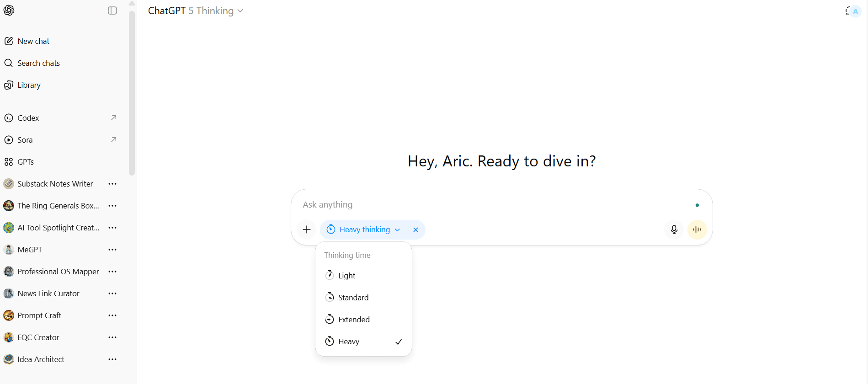868x384 pixels.
Task: Collapse the sidebar with panel icon
Action: [x=112, y=11]
